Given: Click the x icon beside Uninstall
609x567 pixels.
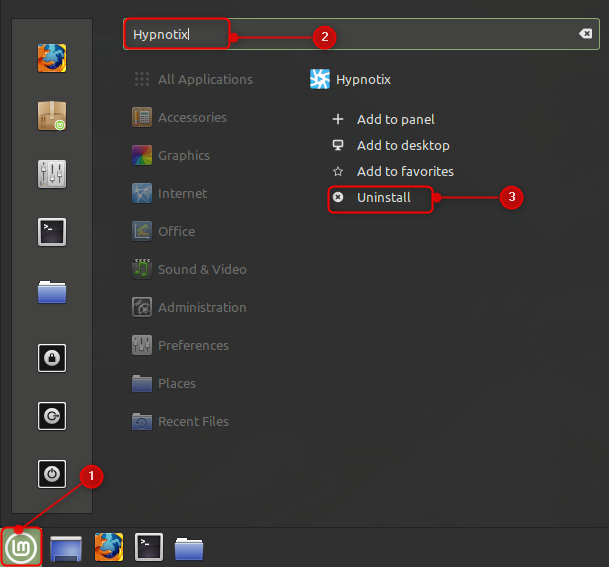Looking at the screenshot, I should [x=338, y=197].
